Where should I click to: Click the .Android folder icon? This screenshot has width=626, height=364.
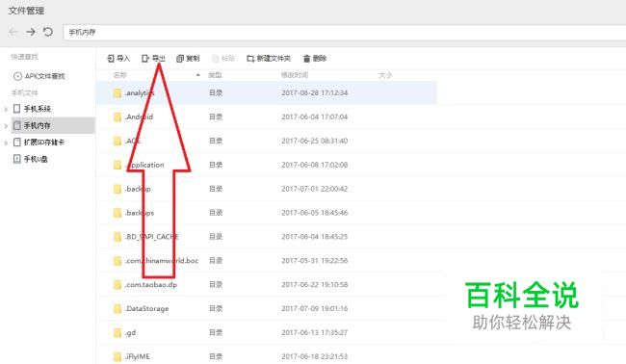pos(117,117)
